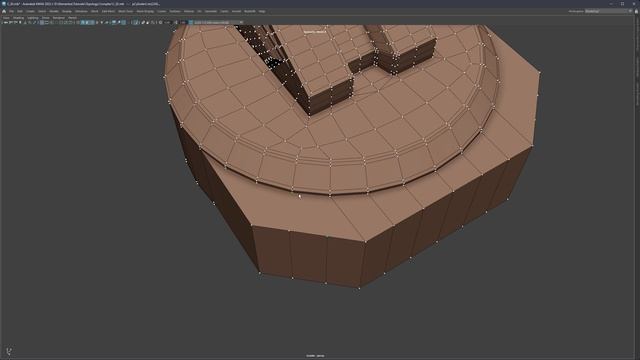Open the viewport View panel menu
The height and width of the screenshot is (360, 640).
[x=7, y=18]
